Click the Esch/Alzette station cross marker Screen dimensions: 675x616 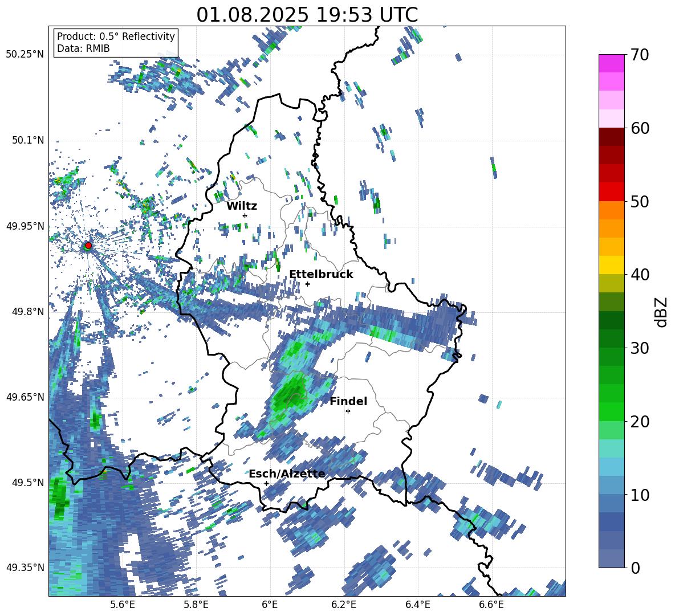266,483
